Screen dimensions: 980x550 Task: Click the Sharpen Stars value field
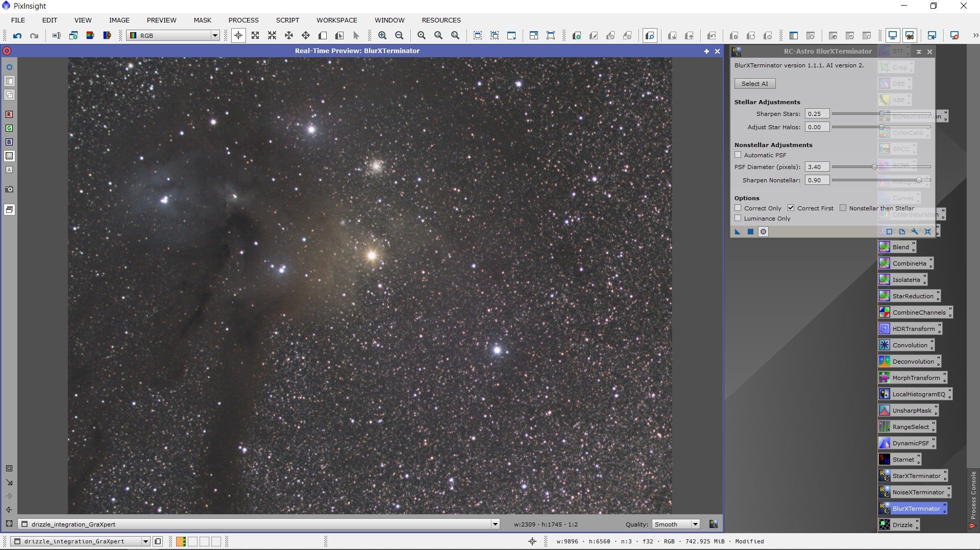(817, 114)
